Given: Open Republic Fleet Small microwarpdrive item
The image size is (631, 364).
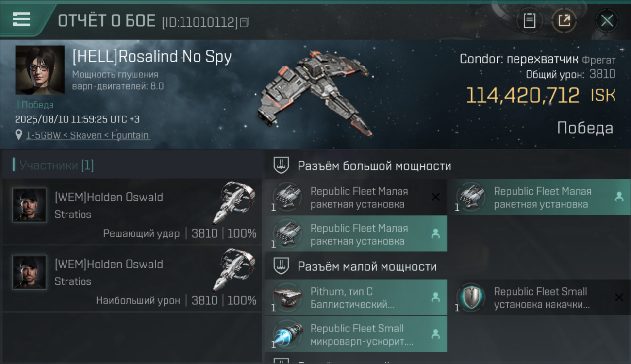Looking at the screenshot, I should [355, 334].
